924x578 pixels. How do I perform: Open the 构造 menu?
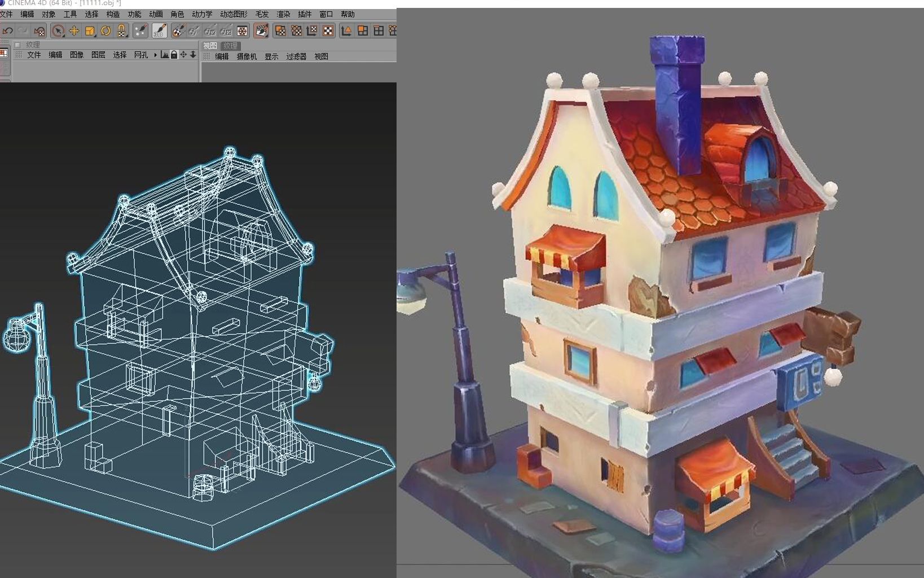click(x=113, y=14)
